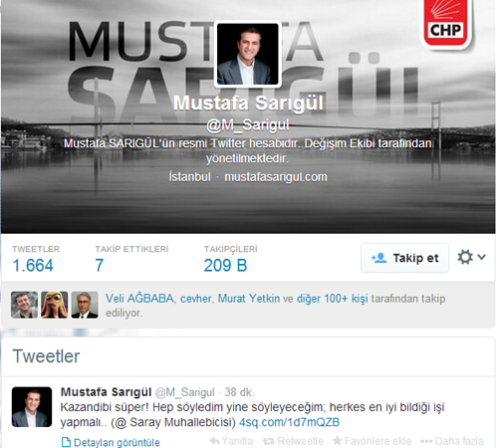Expand Detayları görüntüle tweet details
The width and height of the screenshot is (498, 448).
coord(111,442)
